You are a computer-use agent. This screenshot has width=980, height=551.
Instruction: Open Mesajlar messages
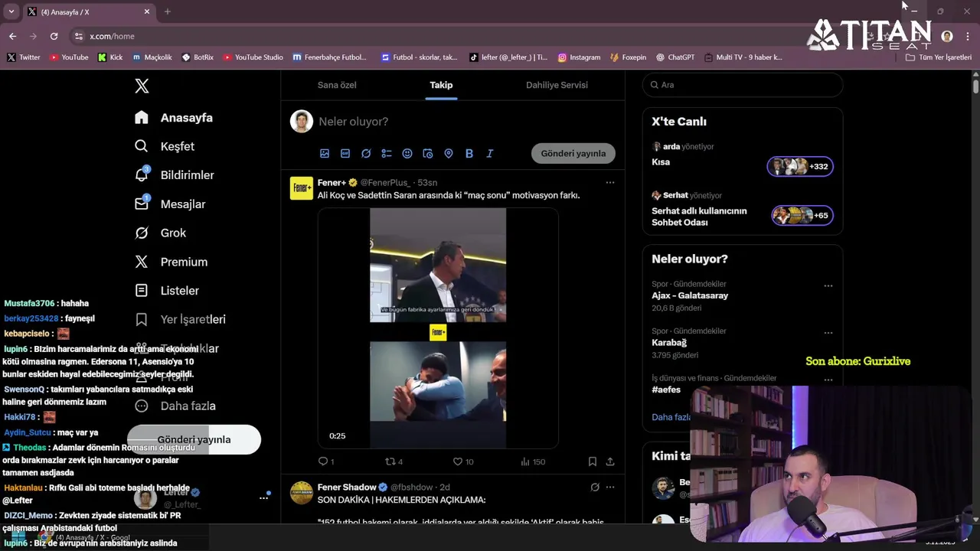coord(170,204)
